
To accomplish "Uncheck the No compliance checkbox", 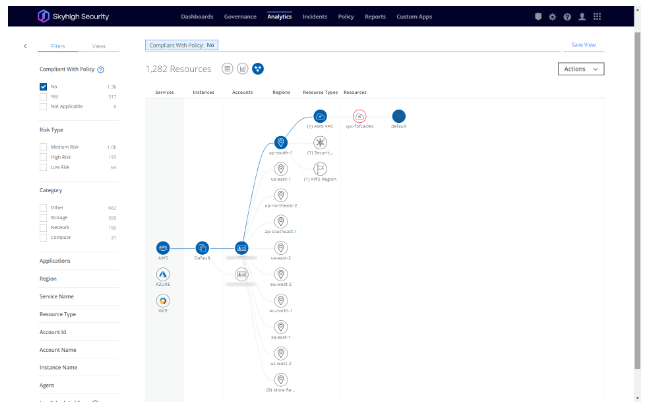I will (x=43, y=87).
